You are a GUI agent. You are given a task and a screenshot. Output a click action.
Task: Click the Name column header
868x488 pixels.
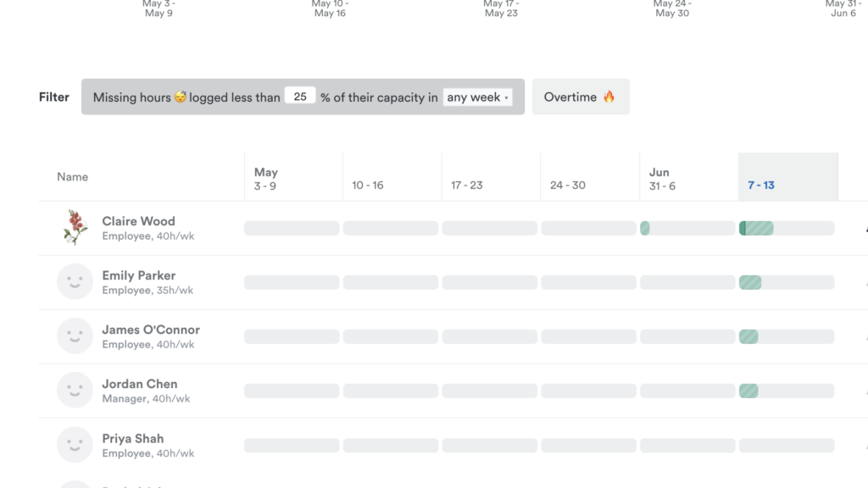tap(73, 176)
